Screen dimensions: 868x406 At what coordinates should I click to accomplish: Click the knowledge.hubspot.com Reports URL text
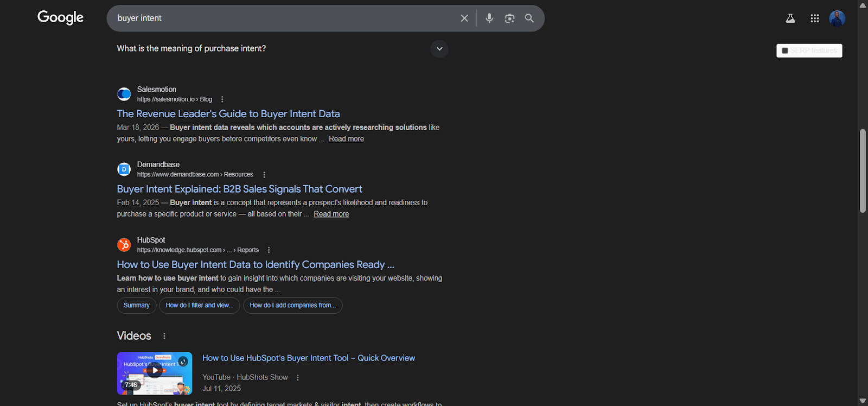coord(198,250)
